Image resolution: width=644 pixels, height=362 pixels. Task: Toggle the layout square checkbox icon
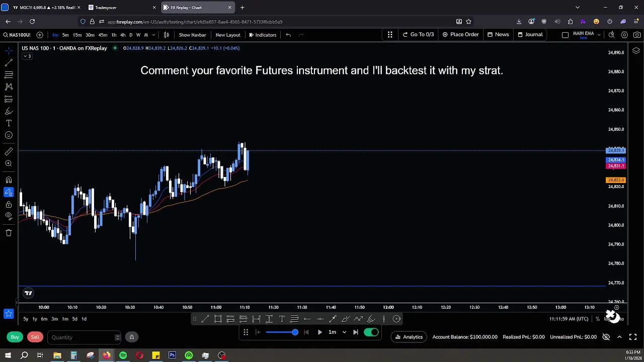[565, 35]
